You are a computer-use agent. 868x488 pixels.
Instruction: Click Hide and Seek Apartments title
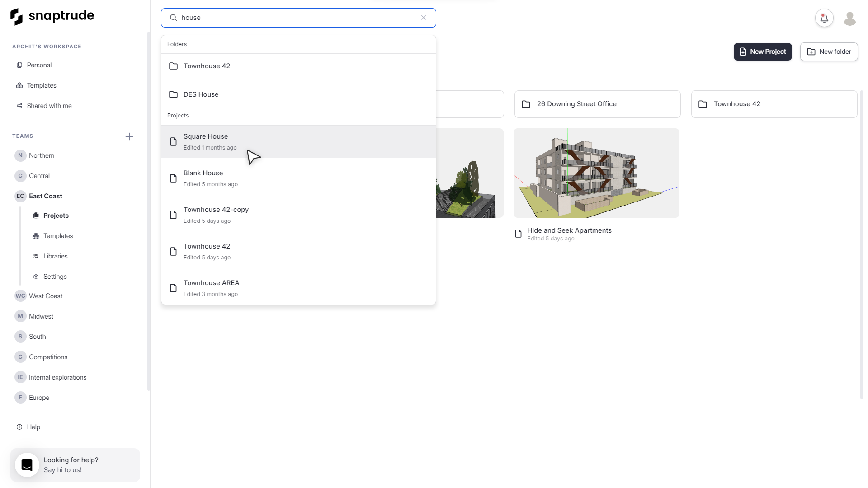tap(569, 230)
